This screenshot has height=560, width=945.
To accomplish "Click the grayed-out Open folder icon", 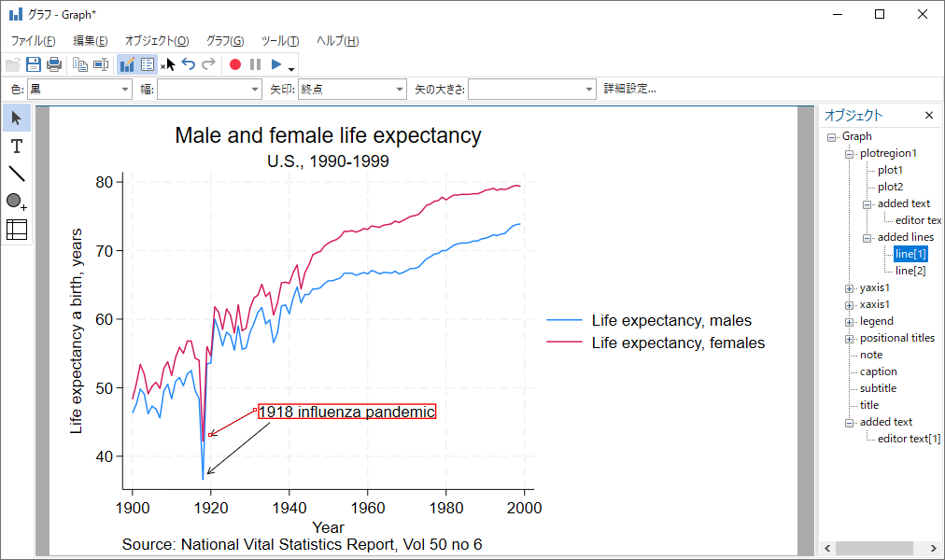I will point(13,64).
